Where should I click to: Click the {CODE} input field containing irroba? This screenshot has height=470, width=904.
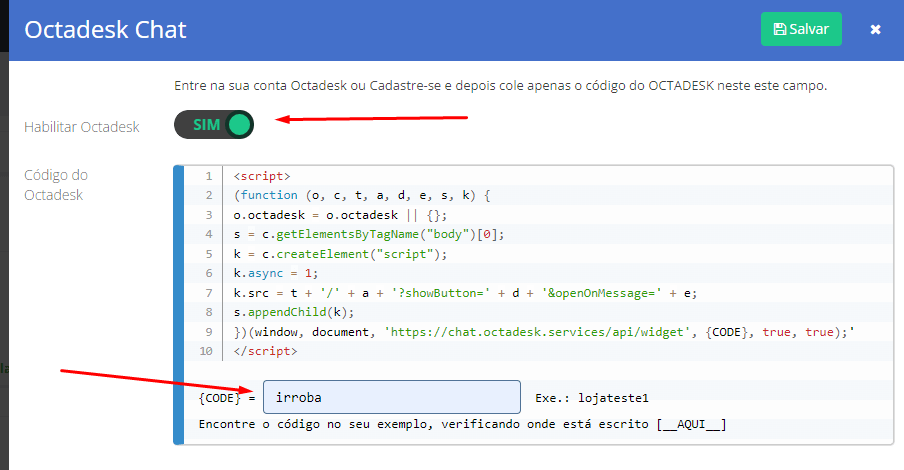pos(391,397)
